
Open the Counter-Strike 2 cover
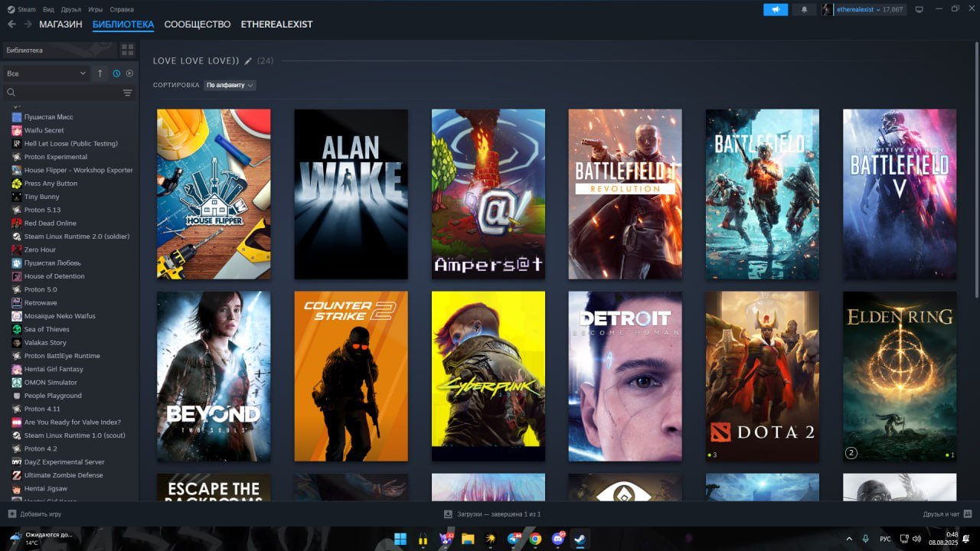coord(351,377)
